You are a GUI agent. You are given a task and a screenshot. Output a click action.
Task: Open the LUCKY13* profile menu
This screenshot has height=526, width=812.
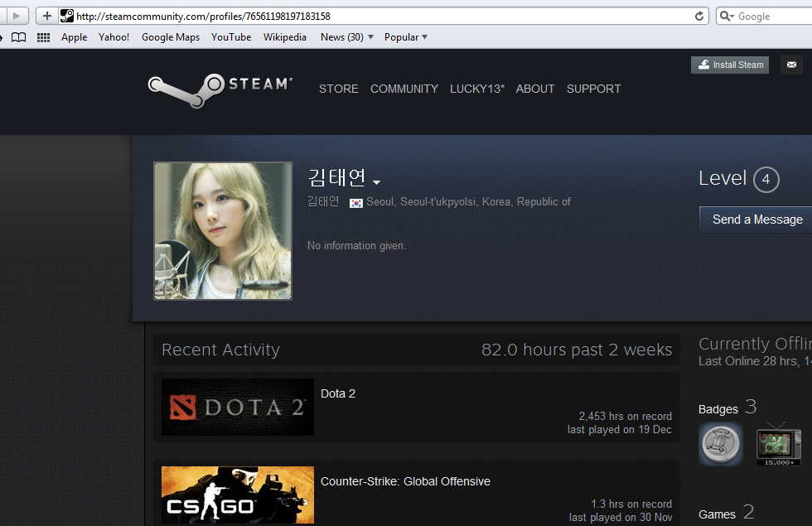tap(477, 89)
